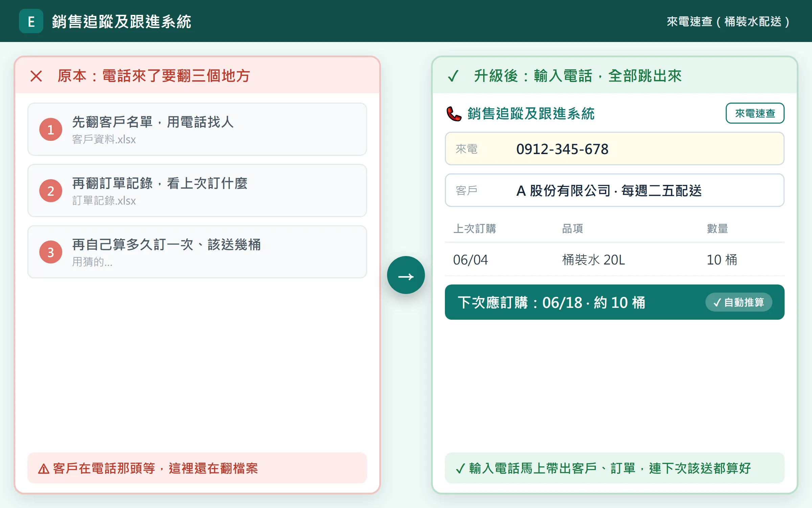Click the red telephone icon
Image resolution: width=812 pixels, height=508 pixels.
pos(454,114)
